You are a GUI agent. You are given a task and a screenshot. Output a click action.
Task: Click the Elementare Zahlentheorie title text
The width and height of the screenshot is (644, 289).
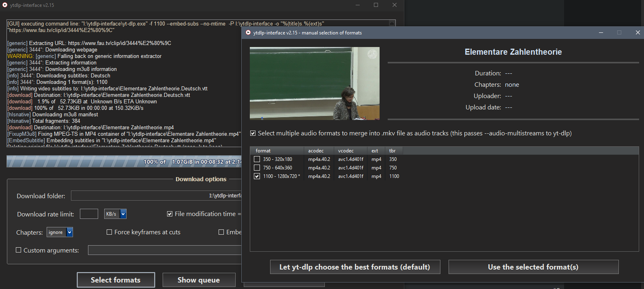pos(513,52)
